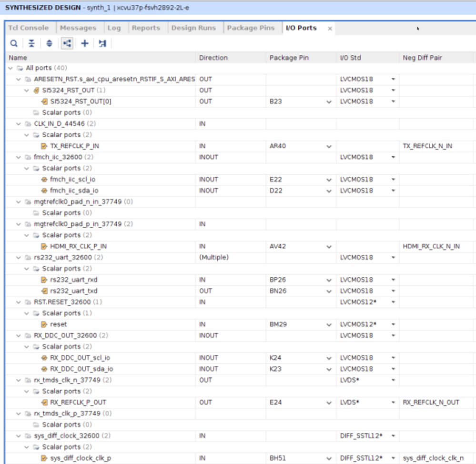Select the SI5324_RST_OUT[0] port icon
476x464 pixels.
(44, 101)
